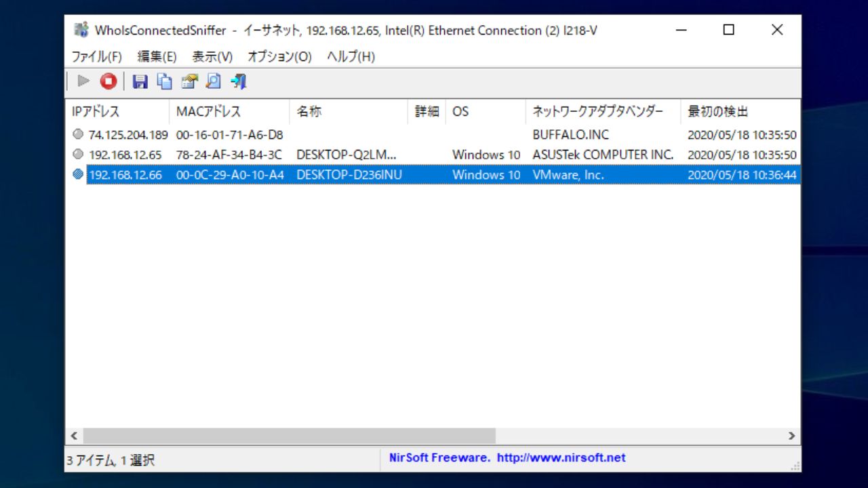The height and width of the screenshot is (488, 868).
Task: Select the row with IP 192.168.12.66
Action: pyautogui.click(x=433, y=175)
